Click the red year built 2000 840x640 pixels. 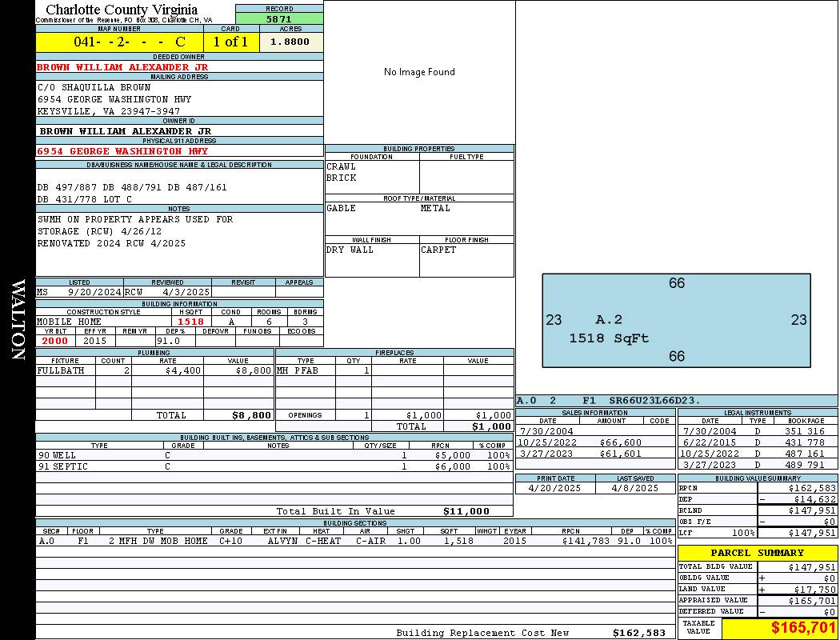pyautogui.click(x=55, y=341)
